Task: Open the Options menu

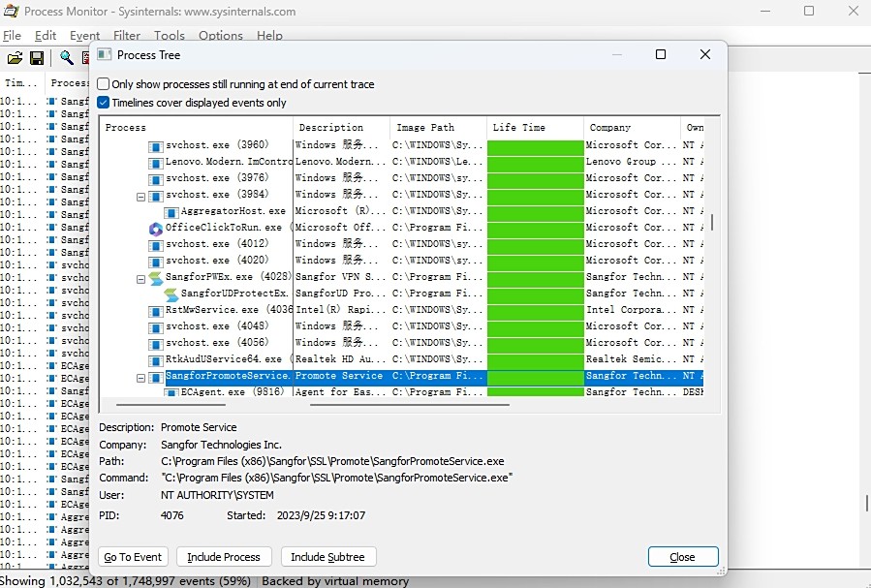Action: coord(221,36)
